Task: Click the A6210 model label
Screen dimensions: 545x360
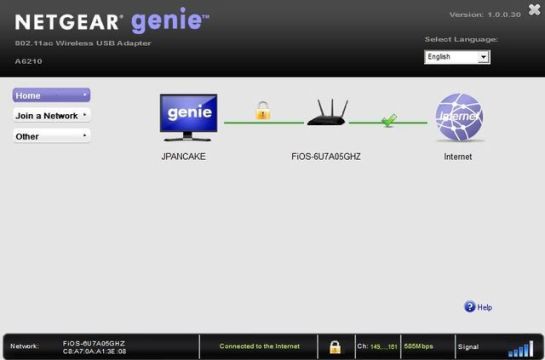Action: (29, 61)
